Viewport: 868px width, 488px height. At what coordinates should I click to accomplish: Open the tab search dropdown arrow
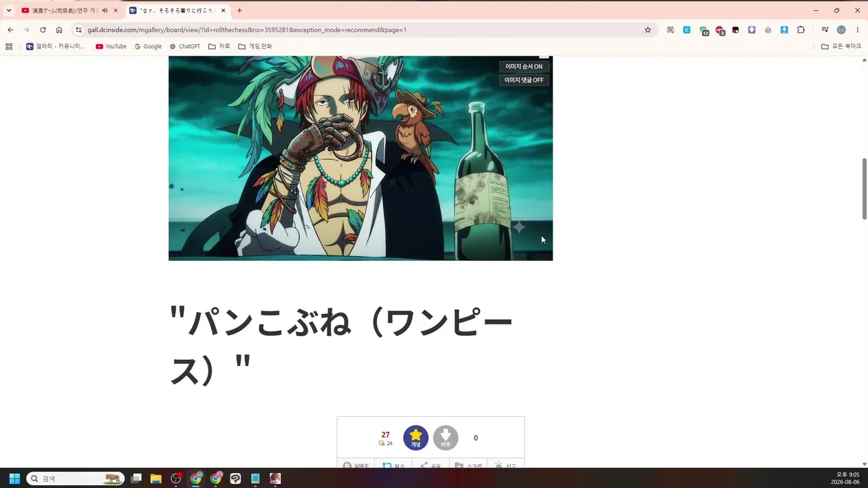point(9,10)
